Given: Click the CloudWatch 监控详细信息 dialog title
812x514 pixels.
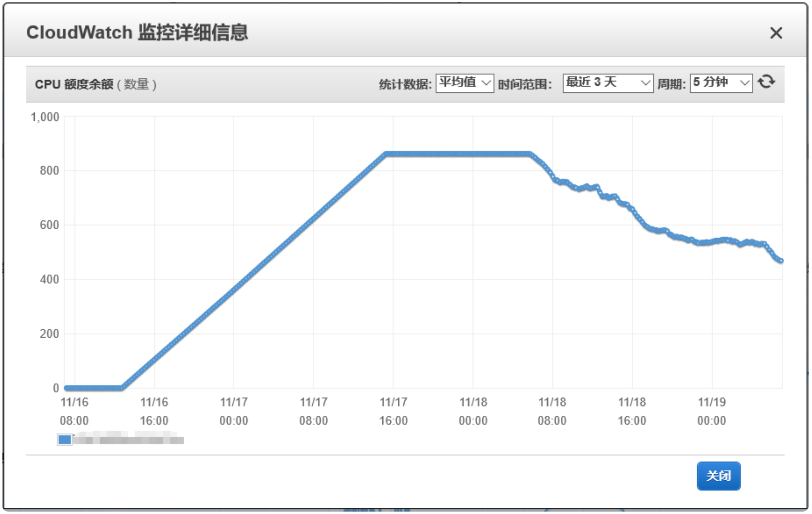Looking at the screenshot, I should tap(137, 33).
